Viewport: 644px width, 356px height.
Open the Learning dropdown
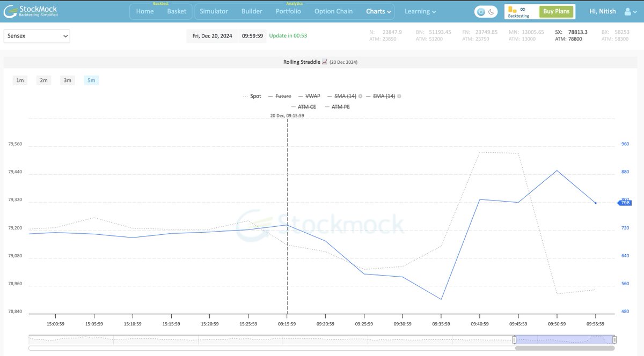click(x=420, y=11)
